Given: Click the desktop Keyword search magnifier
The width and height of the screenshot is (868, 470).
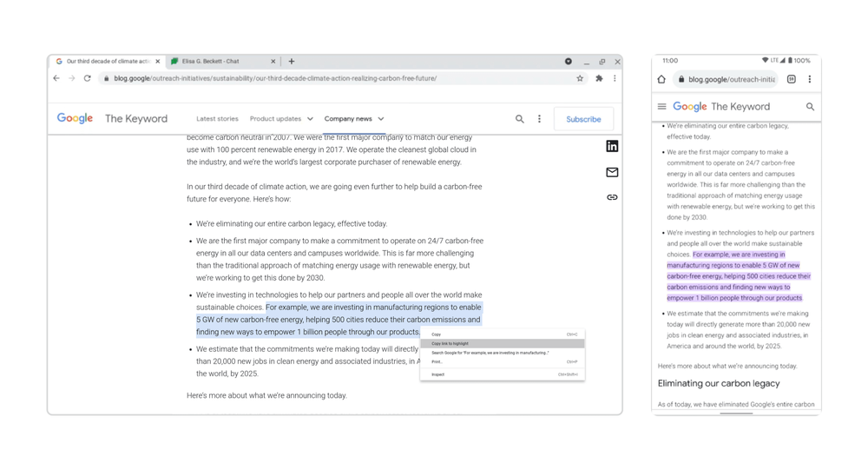Looking at the screenshot, I should [519, 119].
